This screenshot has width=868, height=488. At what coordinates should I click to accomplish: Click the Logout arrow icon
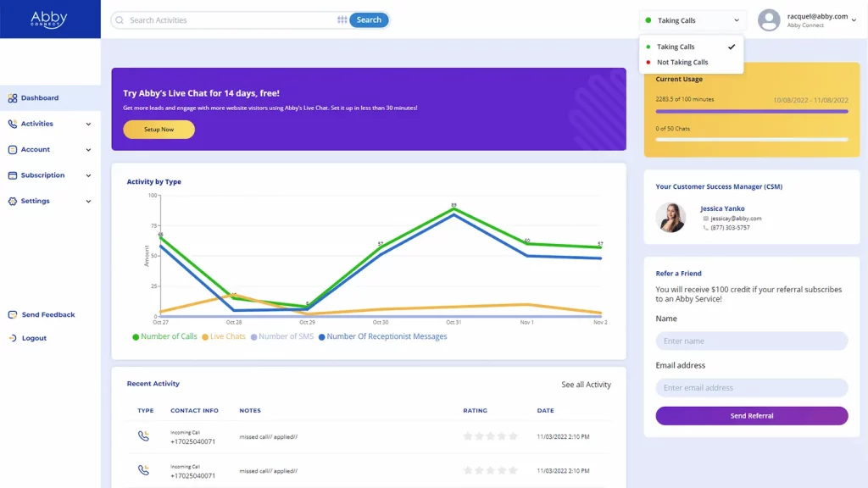pyautogui.click(x=13, y=338)
